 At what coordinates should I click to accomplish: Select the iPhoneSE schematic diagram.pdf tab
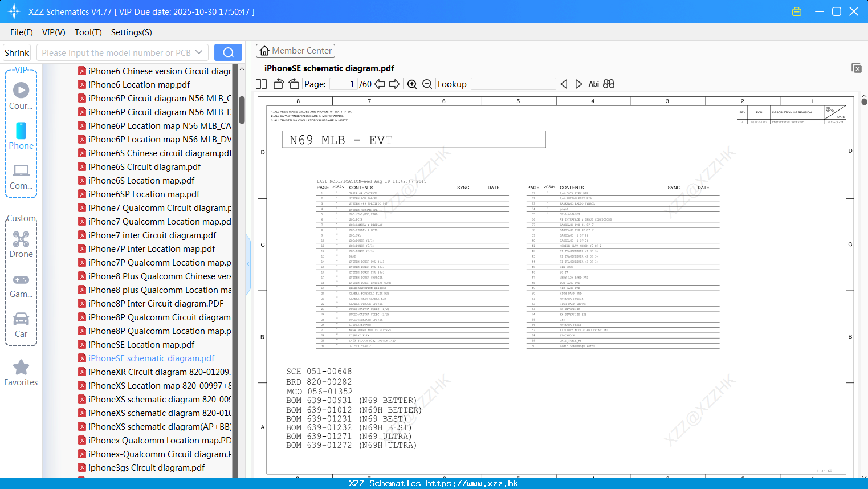coord(329,68)
